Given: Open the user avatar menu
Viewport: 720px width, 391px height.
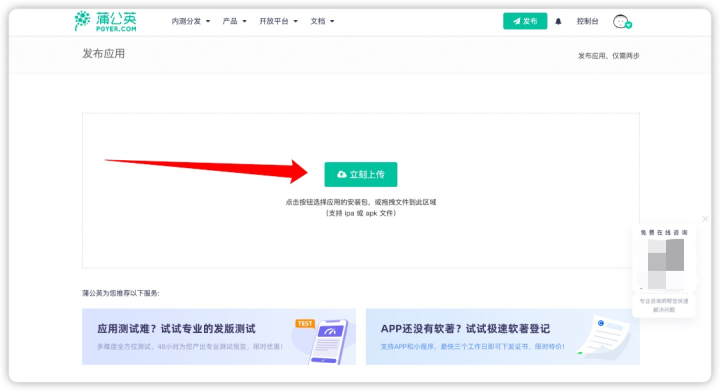Looking at the screenshot, I should tap(622, 21).
